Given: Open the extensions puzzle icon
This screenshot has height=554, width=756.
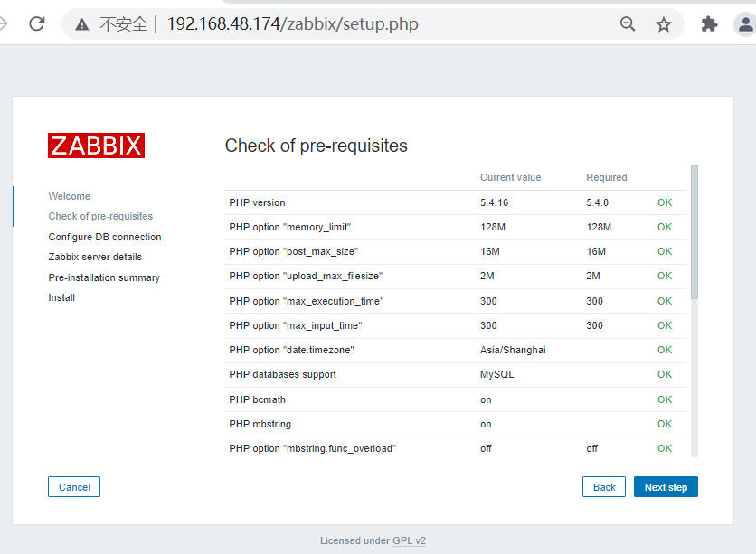Looking at the screenshot, I should 709,23.
